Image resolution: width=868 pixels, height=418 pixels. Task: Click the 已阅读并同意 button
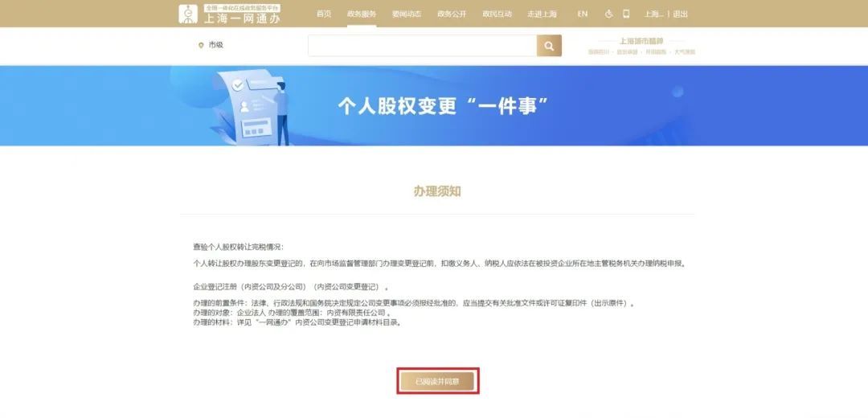pos(437,382)
